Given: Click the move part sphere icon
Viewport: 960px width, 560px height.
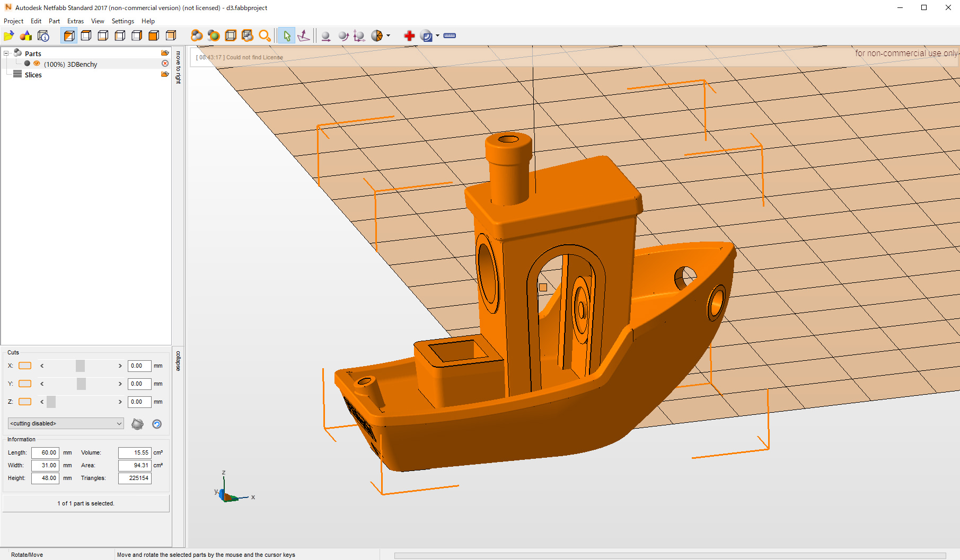Looking at the screenshot, I should point(326,36).
